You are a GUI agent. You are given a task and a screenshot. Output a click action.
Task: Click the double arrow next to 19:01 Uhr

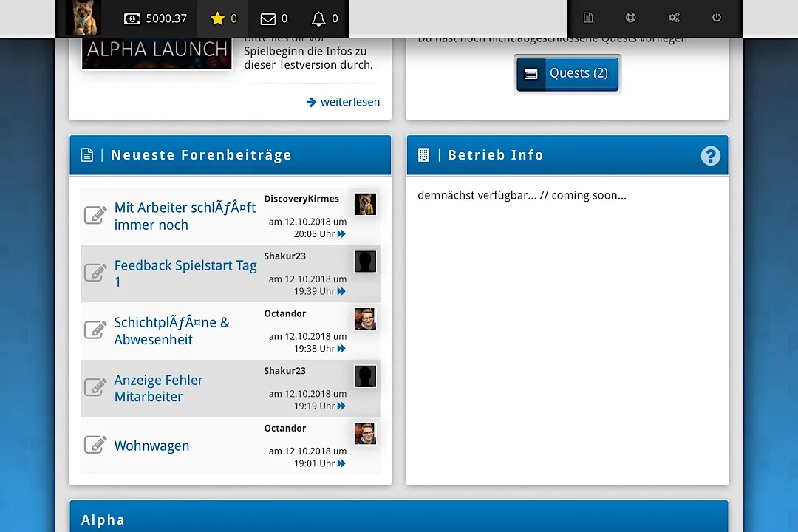pos(341,464)
